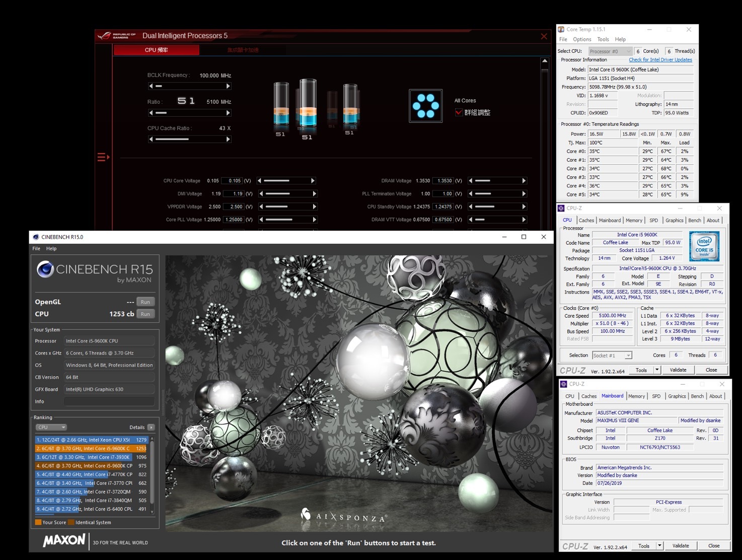This screenshot has width=742, height=560.
Task: Click the BCLK Frequency increase arrow
Action: pyautogui.click(x=228, y=86)
